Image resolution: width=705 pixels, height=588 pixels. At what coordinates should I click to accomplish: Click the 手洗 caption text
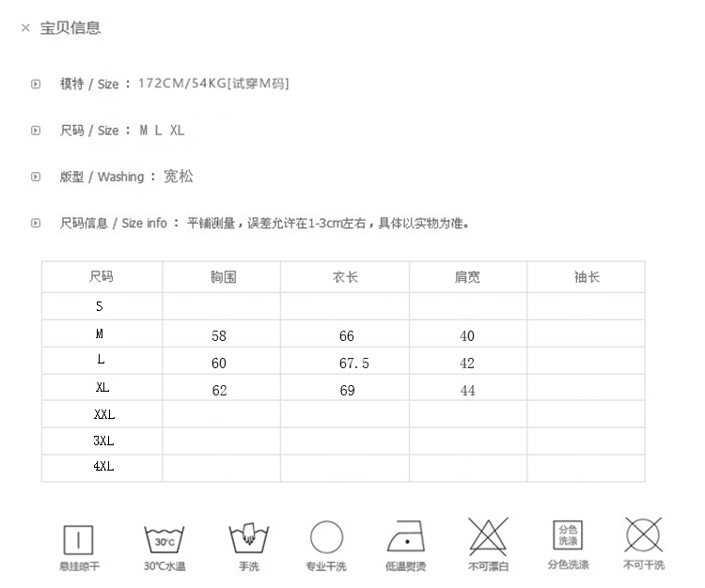[x=249, y=566]
